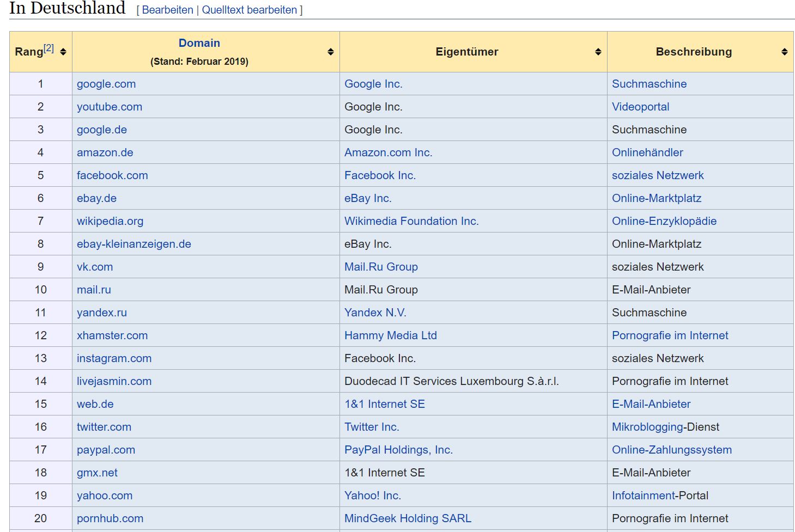The image size is (795, 532).
Task: Open google.de domain link
Action: point(102,130)
